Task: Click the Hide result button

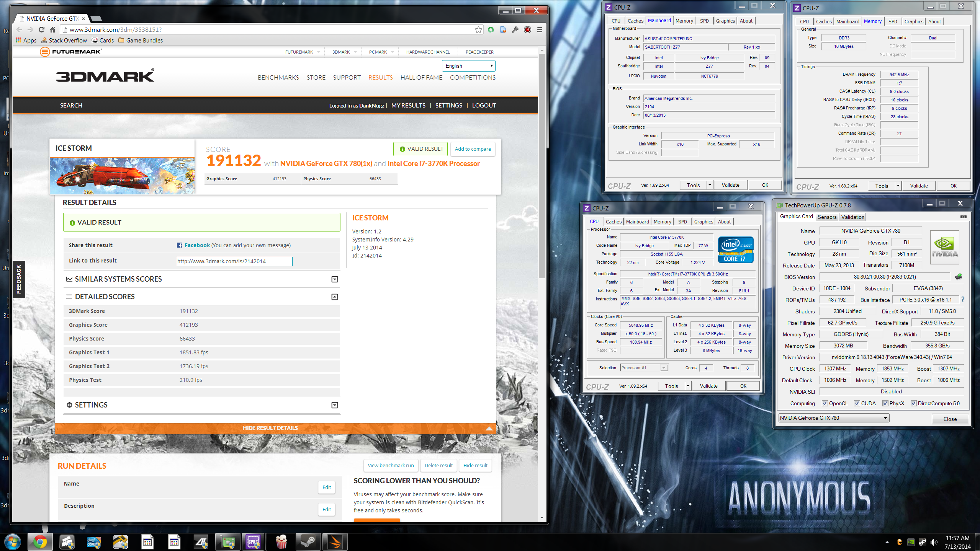Action: 475,466
